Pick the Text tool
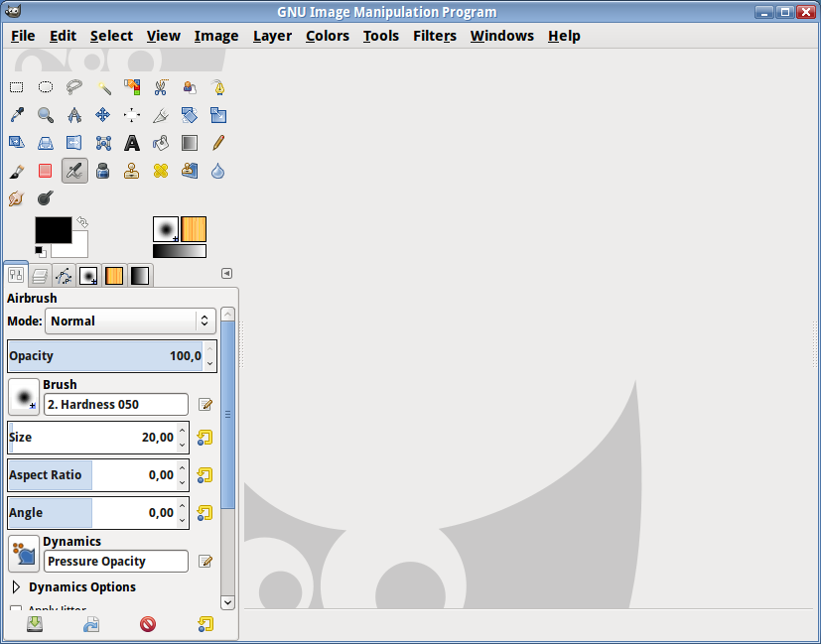This screenshot has width=821, height=644. point(132,143)
